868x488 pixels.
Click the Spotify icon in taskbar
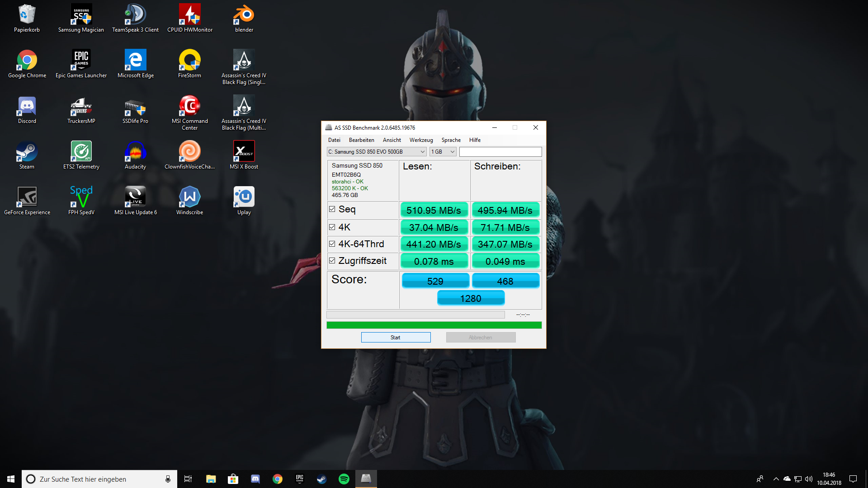point(344,479)
